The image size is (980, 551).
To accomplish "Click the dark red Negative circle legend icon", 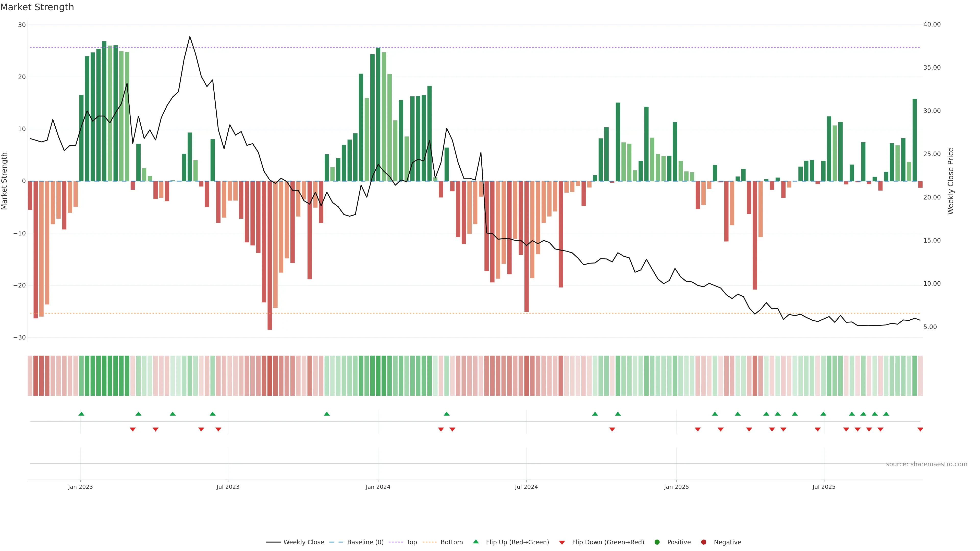I will 703,542.
